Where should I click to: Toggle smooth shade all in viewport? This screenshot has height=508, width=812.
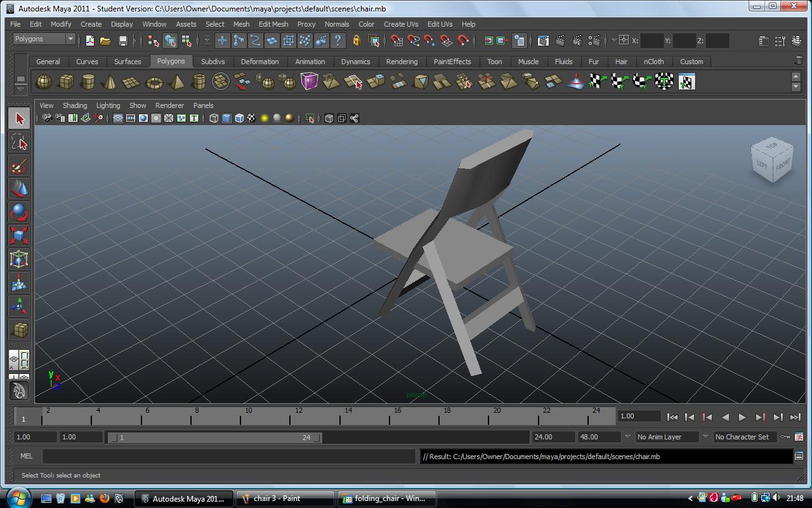(226, 118)
